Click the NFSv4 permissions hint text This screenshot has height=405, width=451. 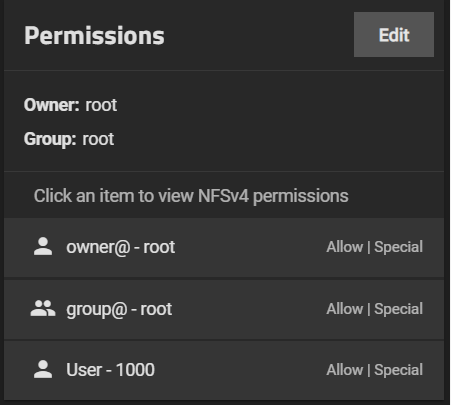point(191,196)
